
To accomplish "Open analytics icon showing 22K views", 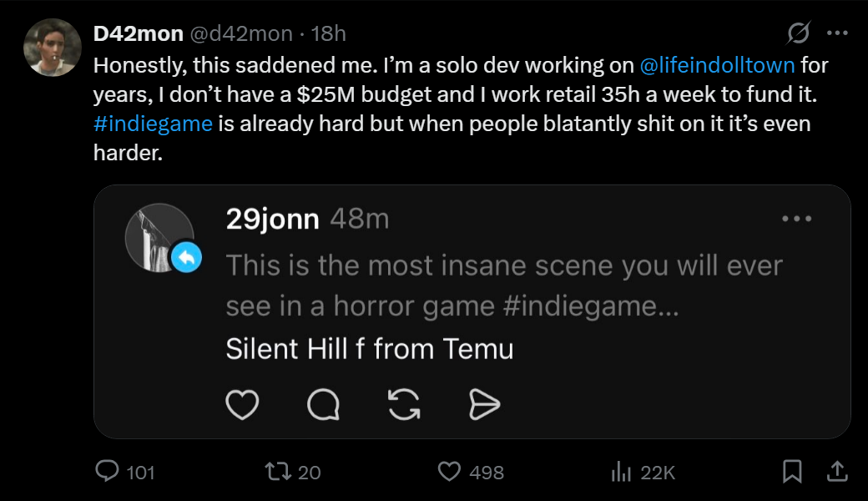I will (x=620, y=472).
